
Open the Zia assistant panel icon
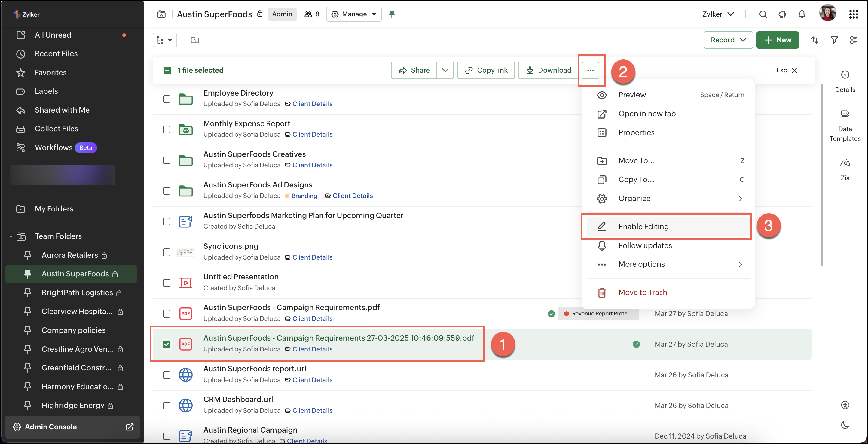845,163
